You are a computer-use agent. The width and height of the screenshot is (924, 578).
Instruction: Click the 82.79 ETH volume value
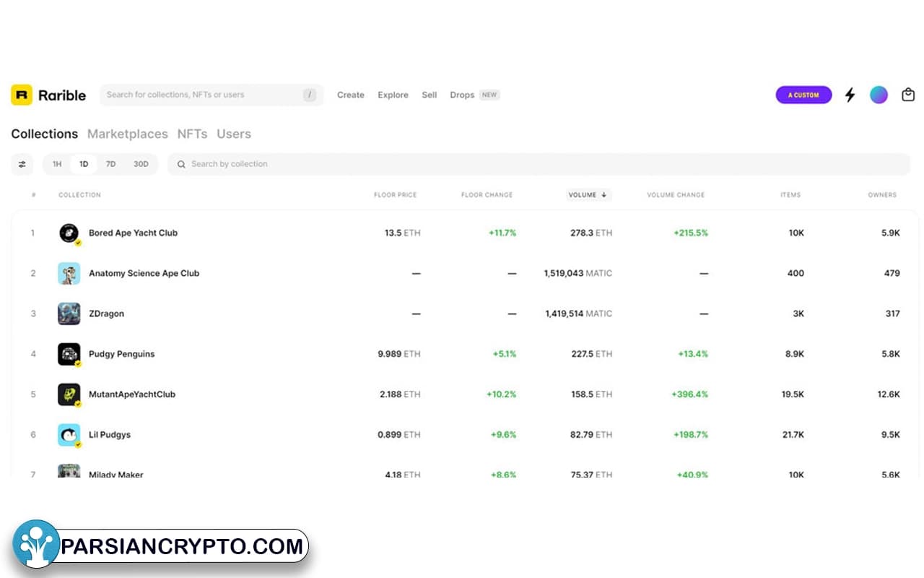point(591,435)
